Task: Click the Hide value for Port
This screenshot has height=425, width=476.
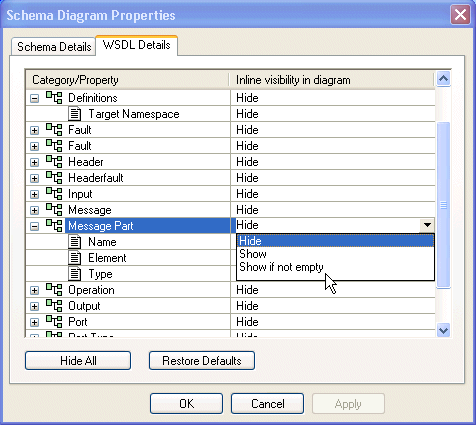Action: 247,322
